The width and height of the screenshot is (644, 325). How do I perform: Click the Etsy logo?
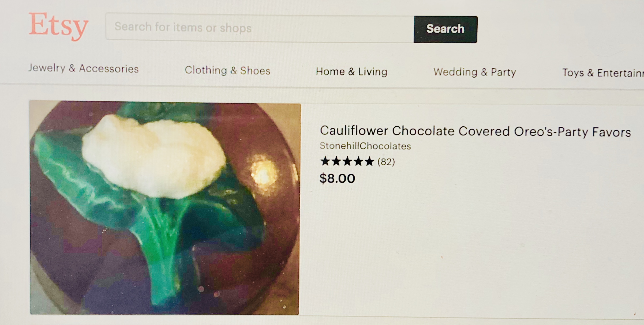(58, 26)
